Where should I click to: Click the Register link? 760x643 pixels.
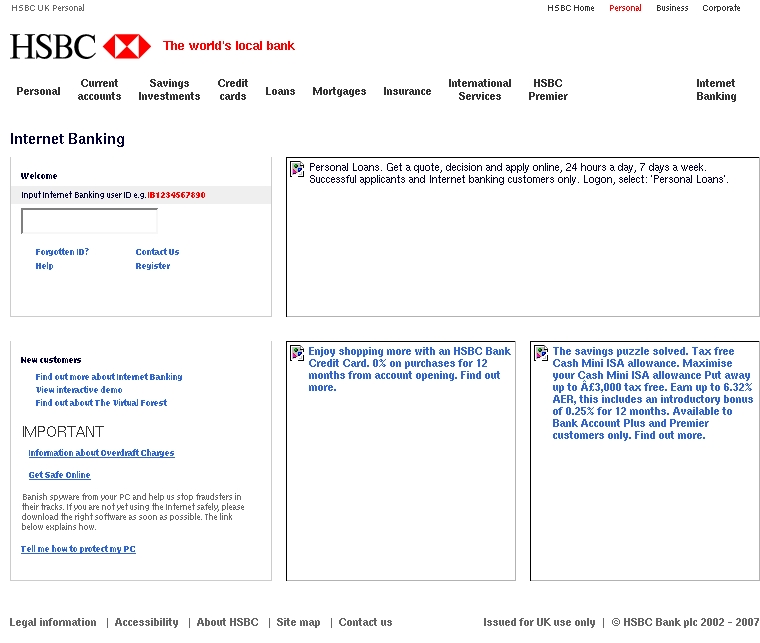pyautogui.click(x=153, y=266)
